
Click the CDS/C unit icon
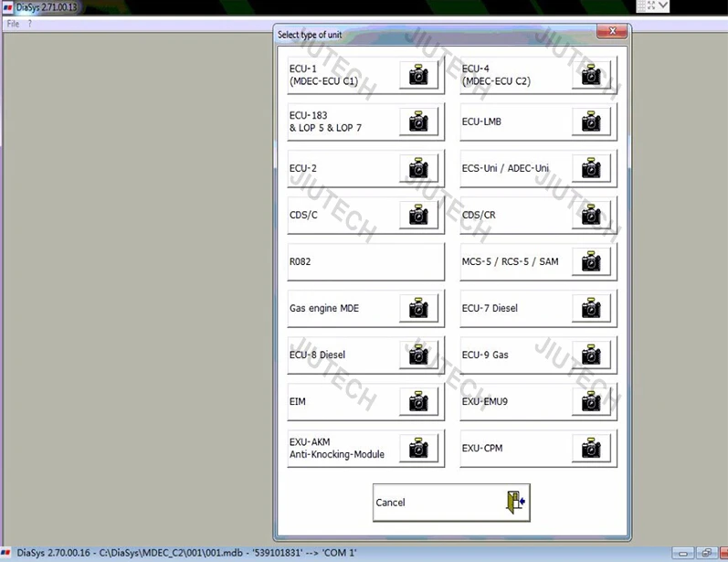[418, 215]
